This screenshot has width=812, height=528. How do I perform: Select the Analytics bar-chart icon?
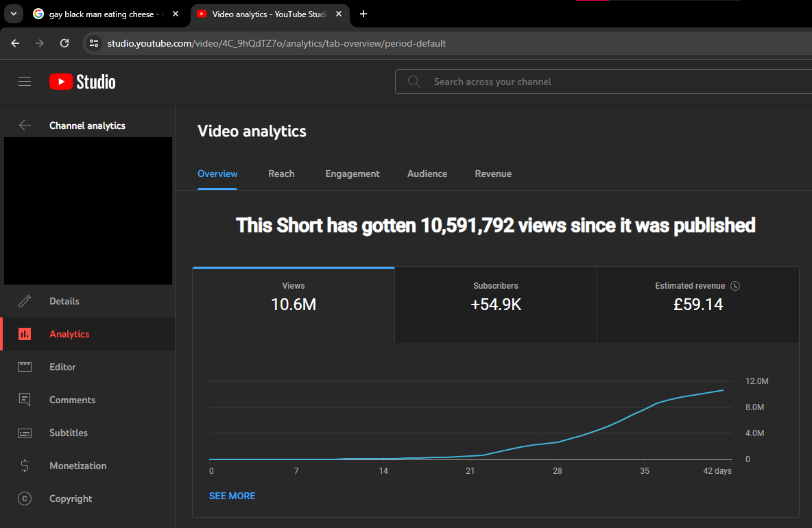25,334
